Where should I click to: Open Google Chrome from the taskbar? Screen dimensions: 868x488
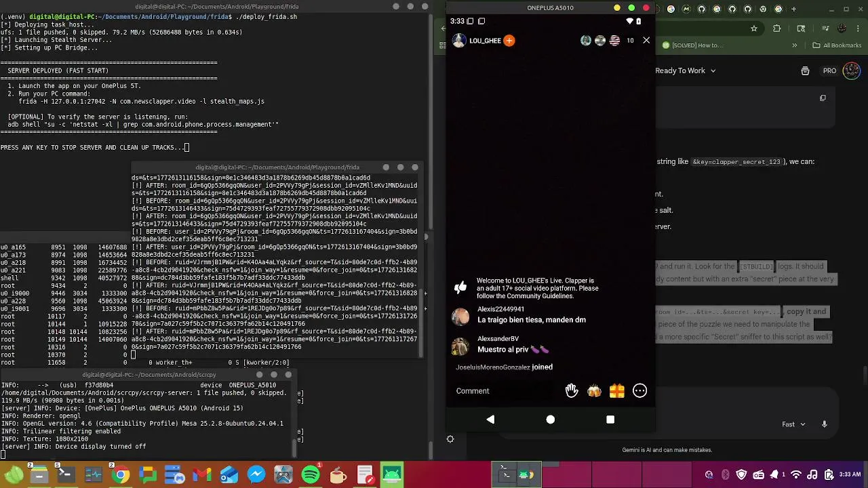[121, 475]
